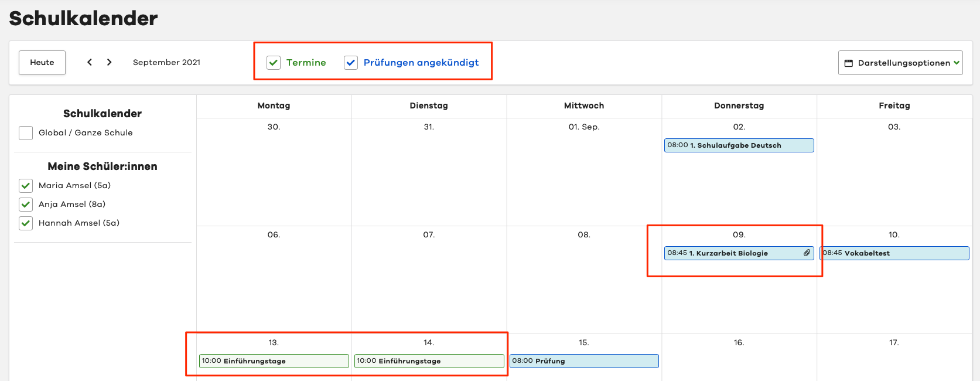Select the Donnerstag column header

pos(739,106)
